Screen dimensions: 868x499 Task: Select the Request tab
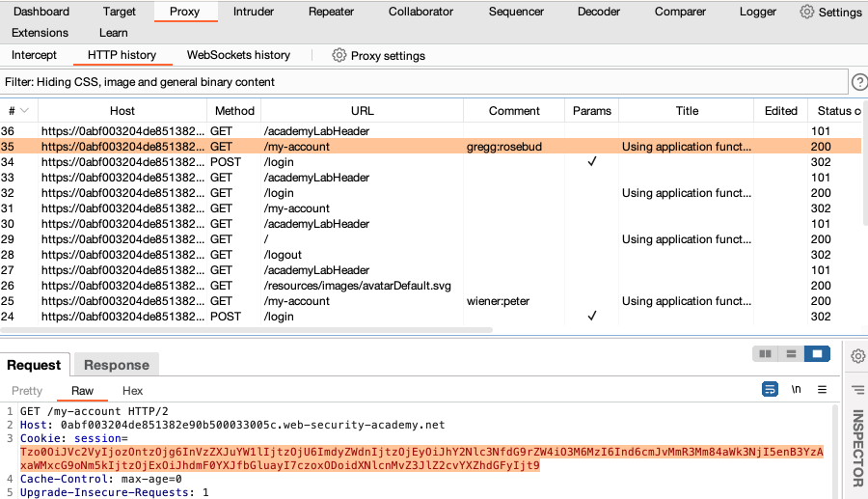point(35,365)
